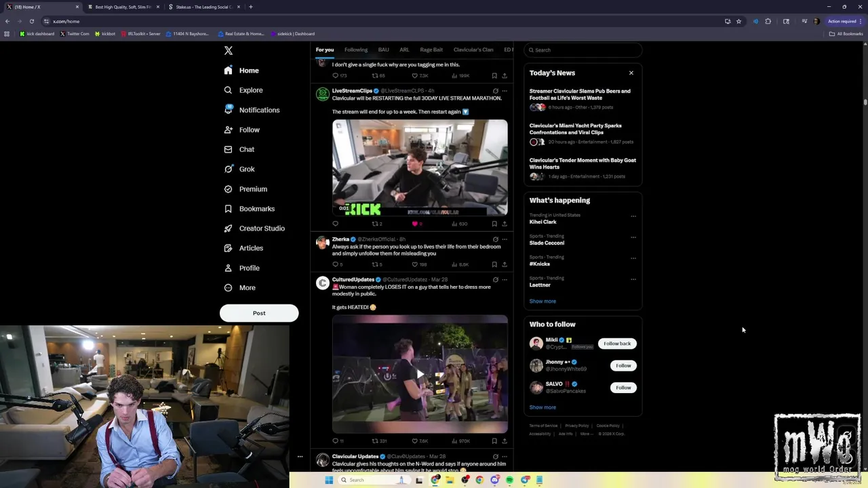
Task: Open more options for Slade Cecconi trend
Action: (x=633, y=237)
